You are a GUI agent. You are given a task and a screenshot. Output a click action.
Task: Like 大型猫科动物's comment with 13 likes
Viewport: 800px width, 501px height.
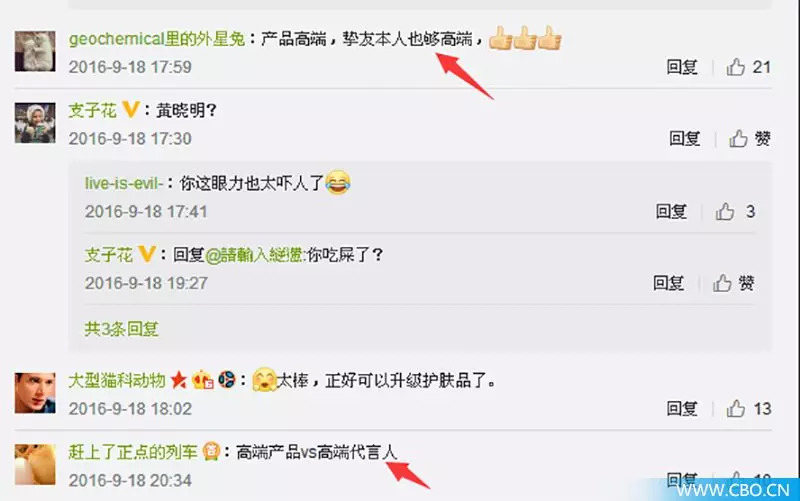click(736, 408)
